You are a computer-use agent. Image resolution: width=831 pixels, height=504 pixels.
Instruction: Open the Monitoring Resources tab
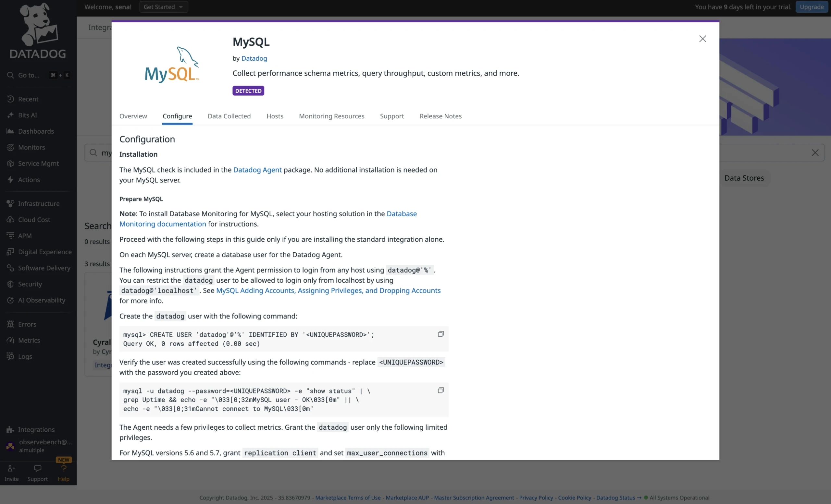pos(331,116)
